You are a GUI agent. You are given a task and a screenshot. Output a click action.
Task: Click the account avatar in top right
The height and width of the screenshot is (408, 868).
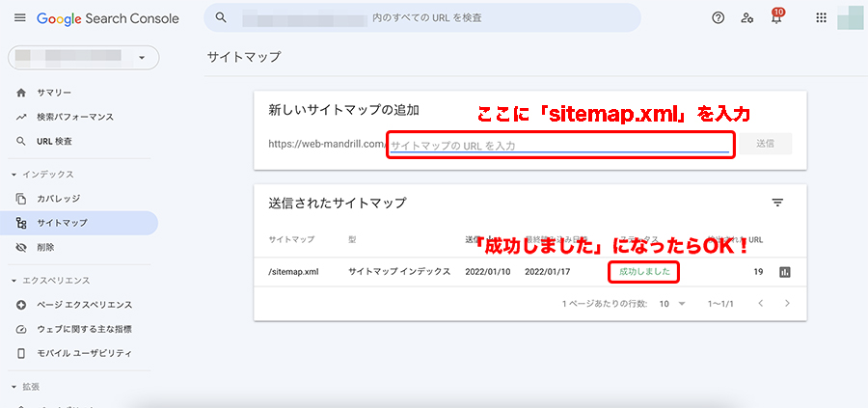pos(851,18)
